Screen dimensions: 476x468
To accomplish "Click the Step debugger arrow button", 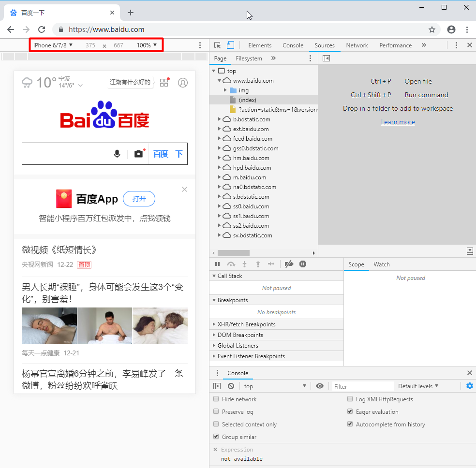I will coord(271,264).
